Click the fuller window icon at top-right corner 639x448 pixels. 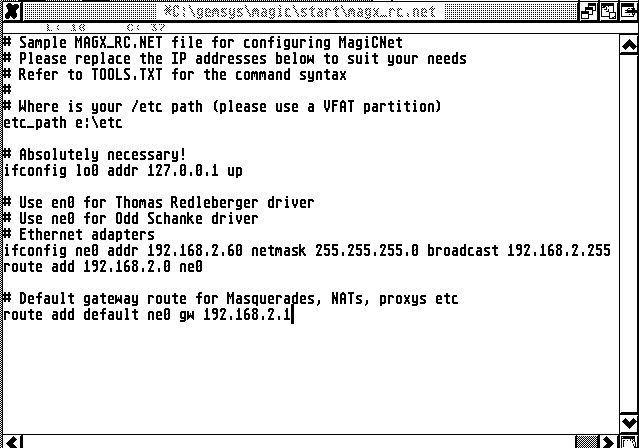628,11
